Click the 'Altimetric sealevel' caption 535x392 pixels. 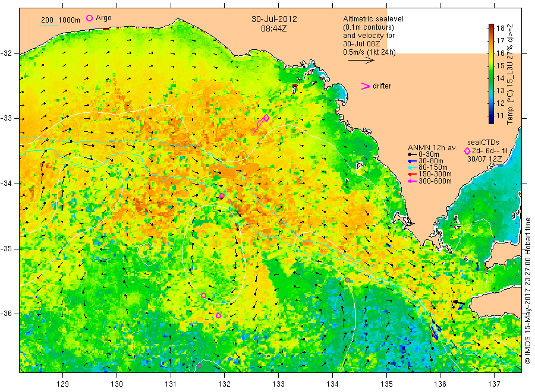373,19
